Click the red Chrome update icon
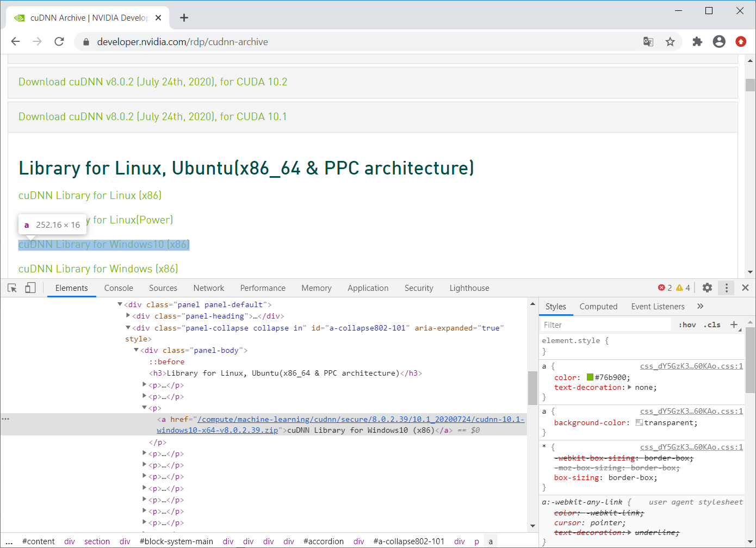The image size is (756, 548). (741, 42)
